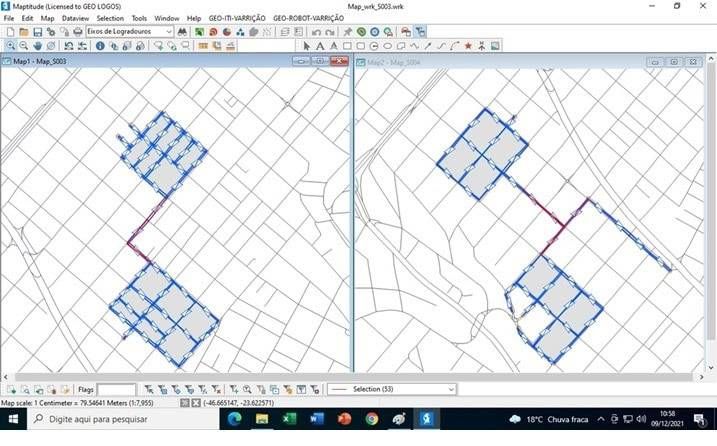
Task: Open the 'Eixos de Logradouros' layer dropdown
Action: 130,32
